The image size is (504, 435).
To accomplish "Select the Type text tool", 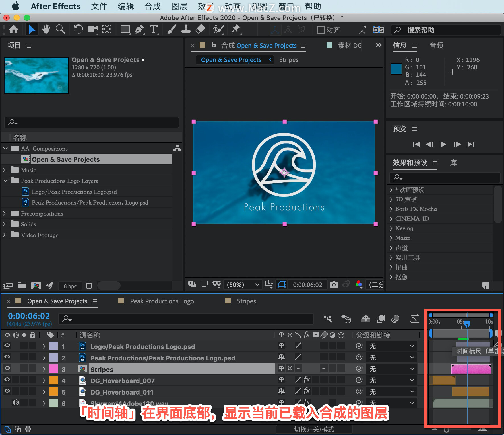I will (x=154, y=29).
